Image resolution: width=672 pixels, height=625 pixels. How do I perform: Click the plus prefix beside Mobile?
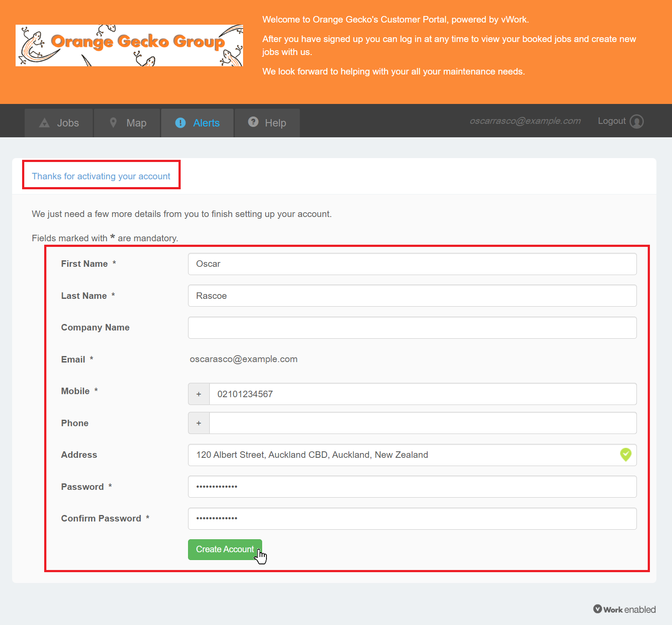(x=199, y=394)
